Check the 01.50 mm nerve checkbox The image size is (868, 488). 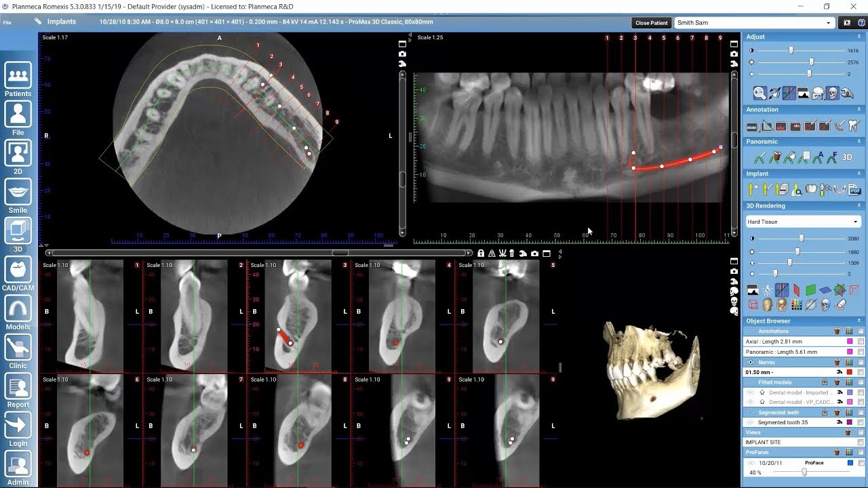861,372
